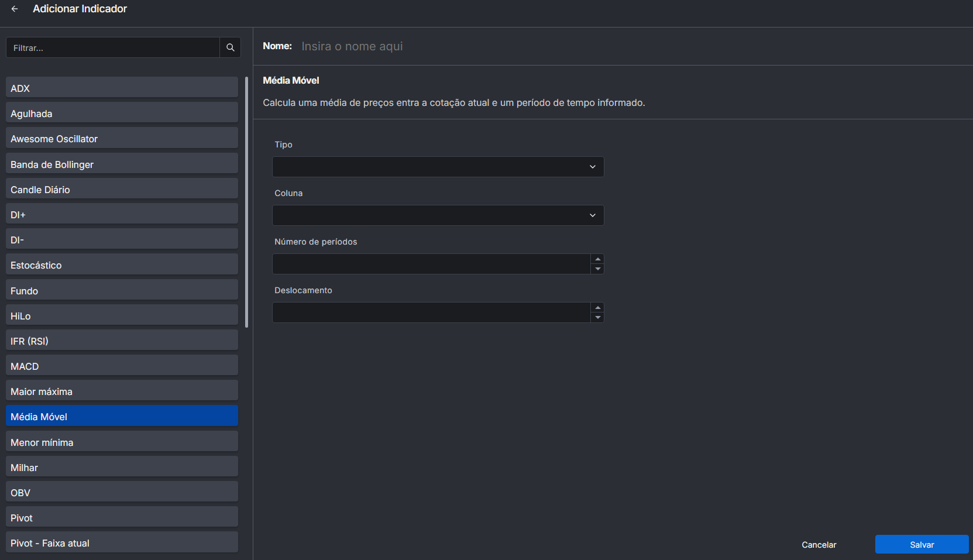
Task: Click the back arrow icon
Action: click(15, 9)
